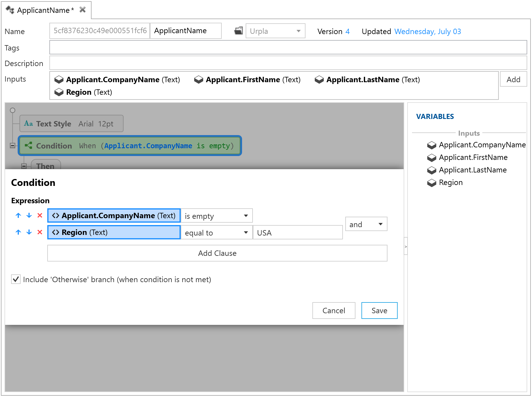Close the ApplicantName tab
Screen dimensions: 532x396
(x=83, y=10)
